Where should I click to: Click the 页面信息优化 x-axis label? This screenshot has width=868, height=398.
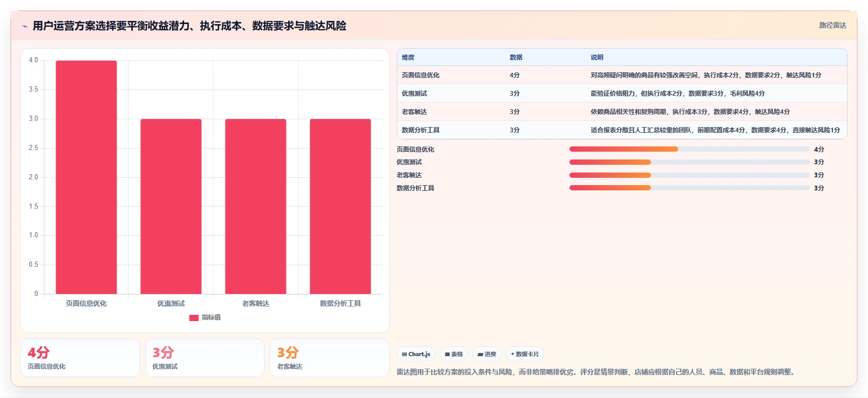(86, 303)
